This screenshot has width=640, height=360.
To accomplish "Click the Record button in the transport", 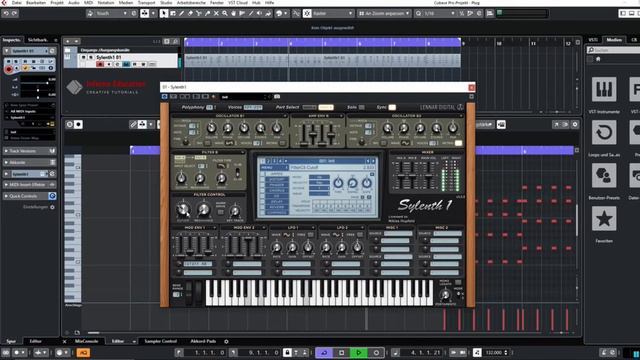I will point(376,353).
